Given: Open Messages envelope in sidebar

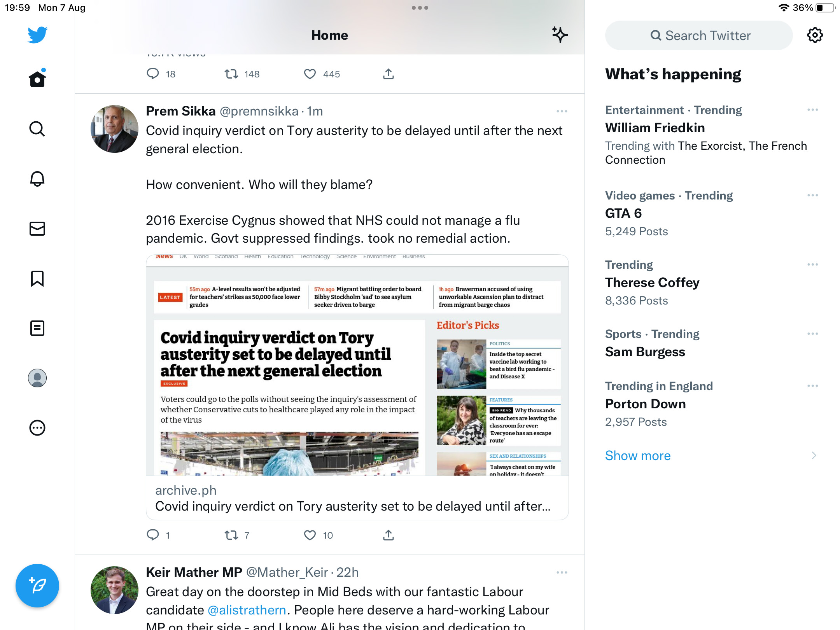Looking at the screenshot, I should coord(37,229).
